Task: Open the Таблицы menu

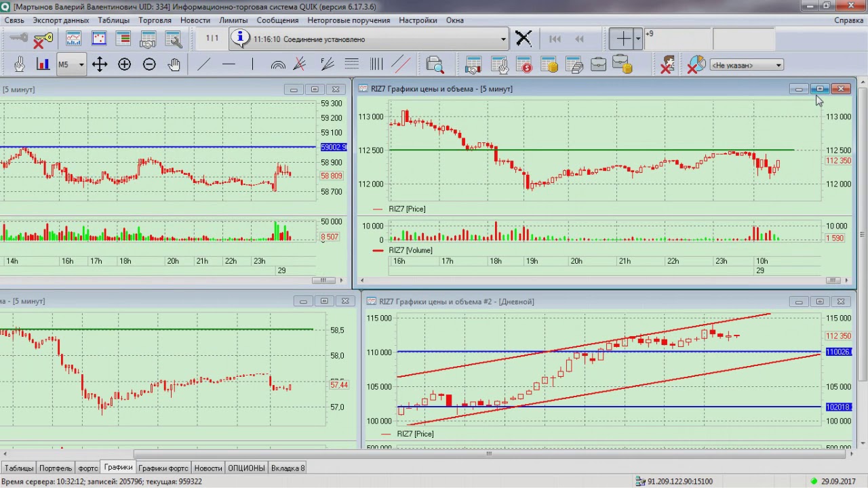Action: [114, 20]
